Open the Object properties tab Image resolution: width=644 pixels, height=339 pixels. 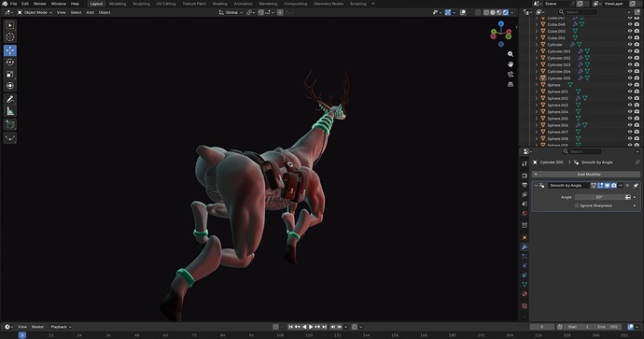(x=525, y=237)
